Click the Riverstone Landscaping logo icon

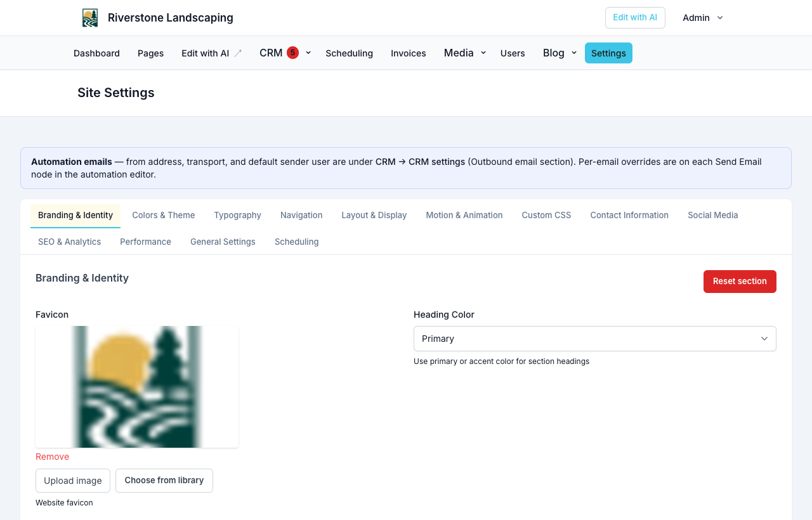click(90, 18)
